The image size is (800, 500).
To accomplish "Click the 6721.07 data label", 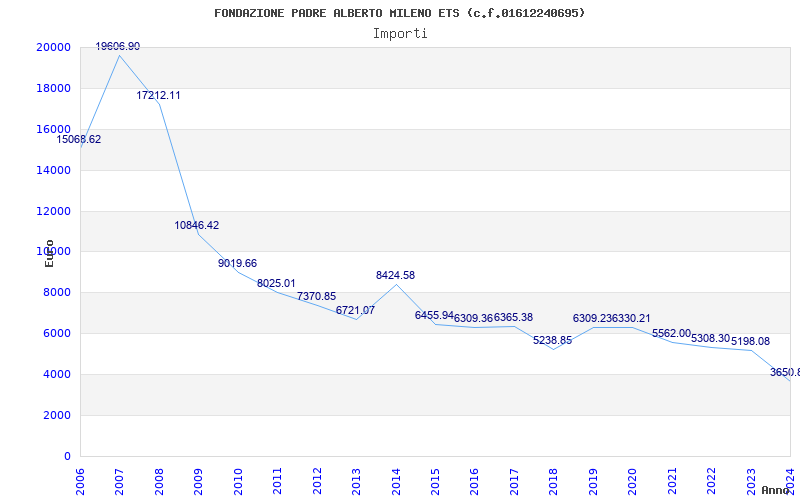I will [x=355, y=310].
